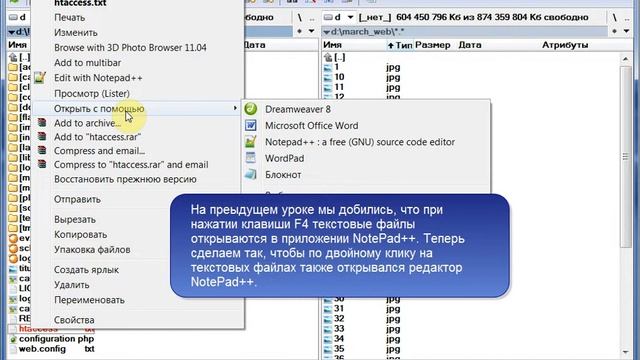The width and height of the screenshot is (640, 360).
Task: Click right panel scrollbar up arrow
Action: pos(625,59)
